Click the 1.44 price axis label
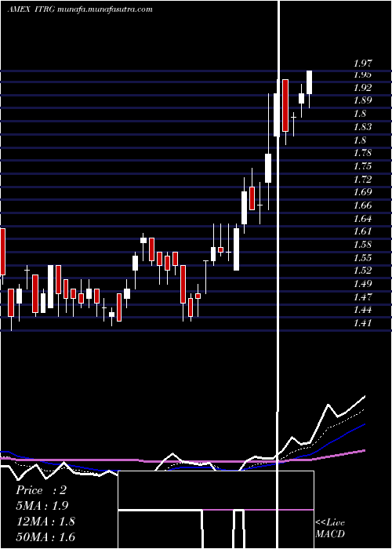The height and width of the screenshot is (549, 392). coord(362,310)
